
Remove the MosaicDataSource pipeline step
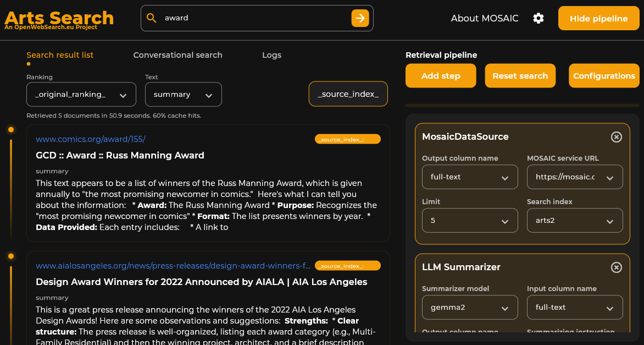tap(616, 137)
